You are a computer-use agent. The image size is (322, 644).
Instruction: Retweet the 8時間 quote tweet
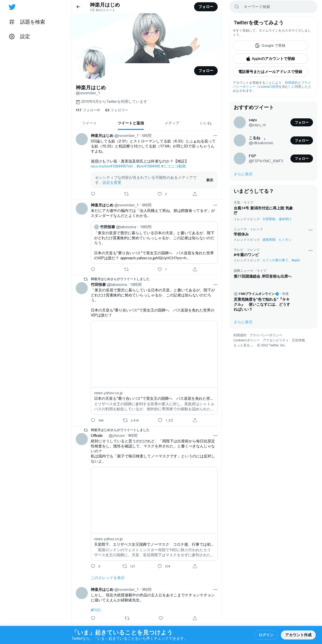pyautogui.click(x=126, y=269)
